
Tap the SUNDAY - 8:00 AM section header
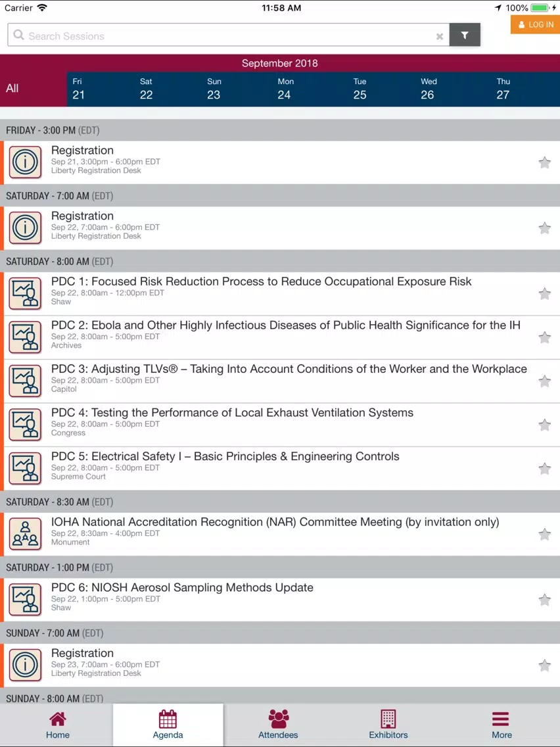pos(280,696)
